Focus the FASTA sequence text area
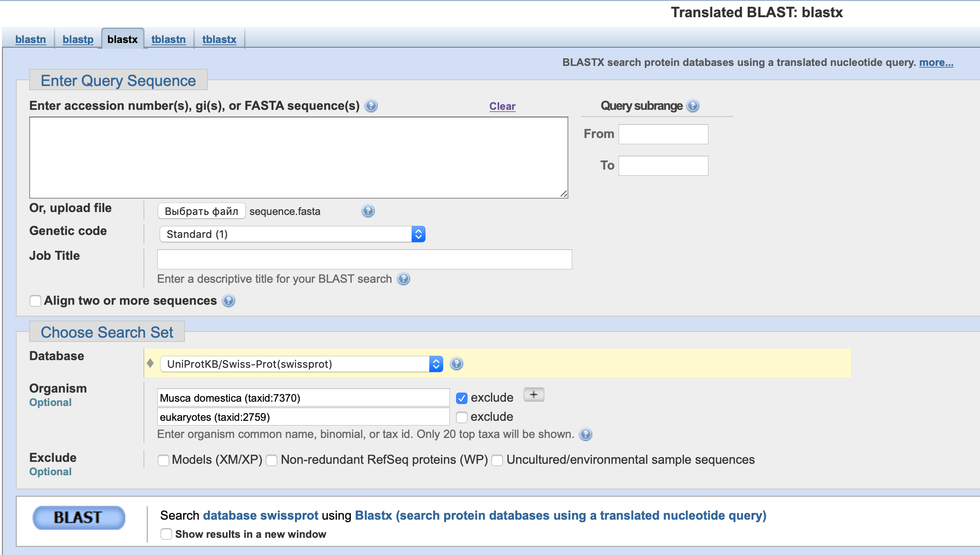The height and width of the screenshot is (555, 980). pos(299,158)
